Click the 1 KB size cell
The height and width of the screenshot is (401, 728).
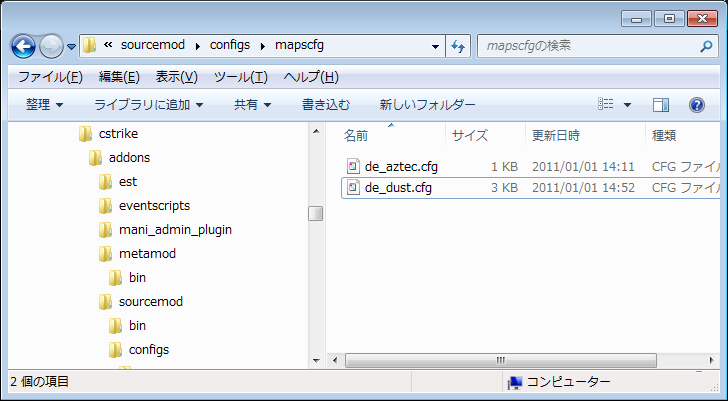click(x=504, y=167)
